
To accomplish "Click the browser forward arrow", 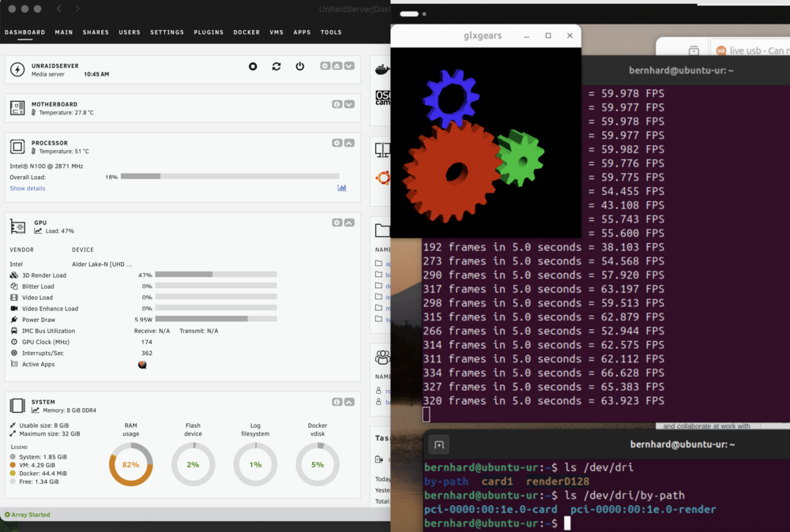I will (x=77, y=9).
